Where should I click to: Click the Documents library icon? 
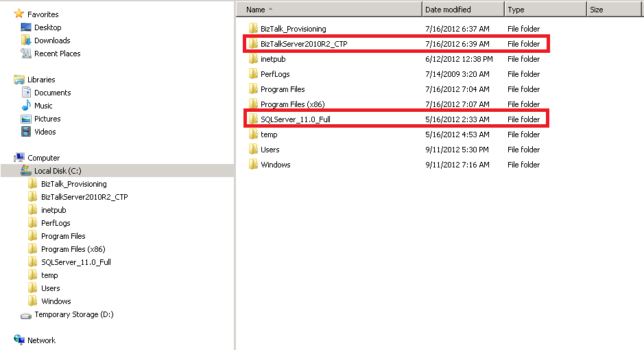tap(26, 93)
